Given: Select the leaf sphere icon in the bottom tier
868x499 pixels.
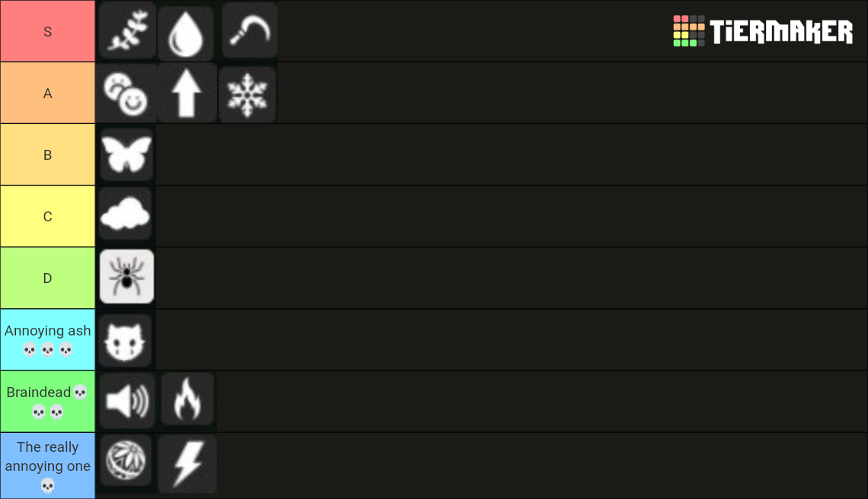Looking at the screenshot, I should coord(126,462).
